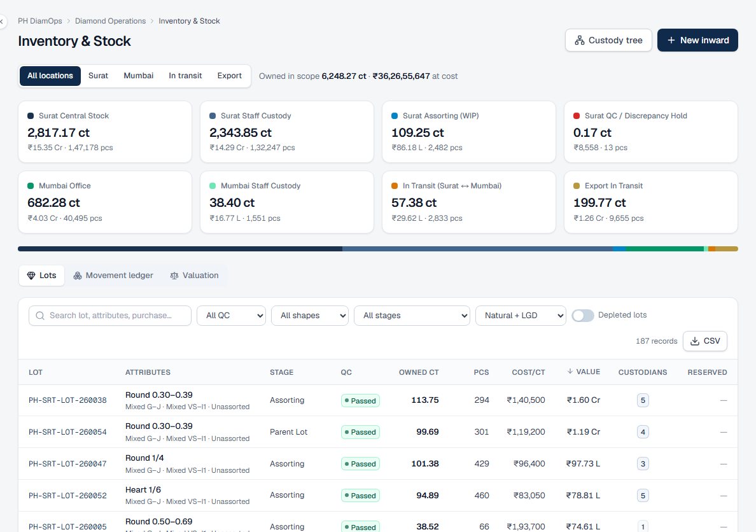Click the search lot input field
Image resolution: width=756 pixels, height=532 pixels.
pyautogui.click(x=110, y=316)
